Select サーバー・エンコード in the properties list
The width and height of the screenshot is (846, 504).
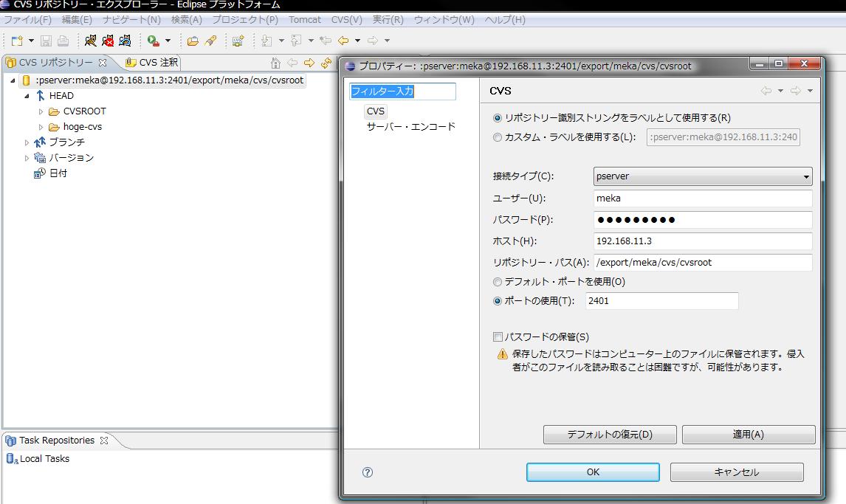pos(411,127)
